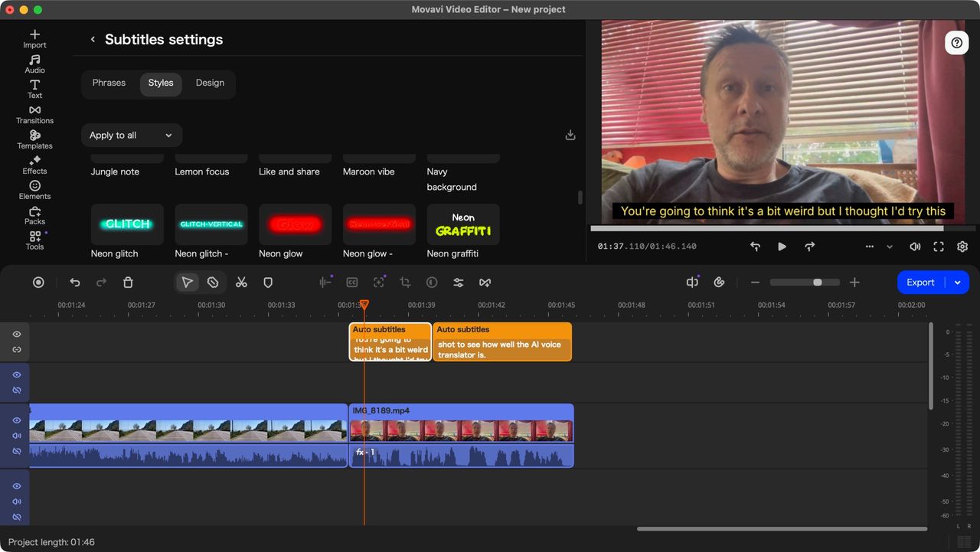Screen dimensions: 980x552
Task: Open the audio noise removal tool
Action: (325, 283)
